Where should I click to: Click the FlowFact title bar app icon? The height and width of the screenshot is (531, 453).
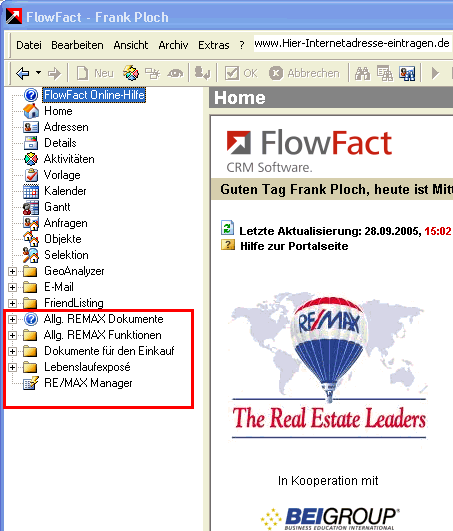tap(14, 16)
